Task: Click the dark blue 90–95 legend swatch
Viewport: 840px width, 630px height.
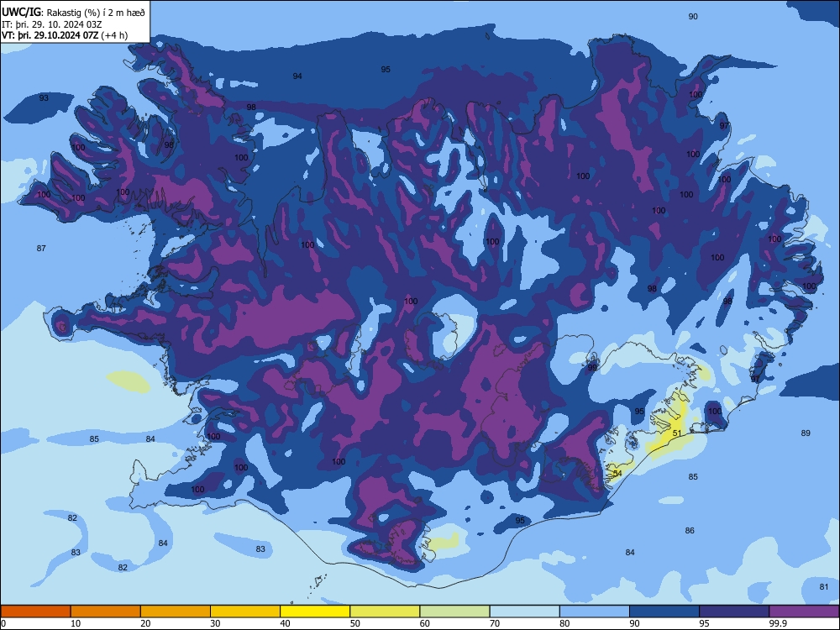Action: pos(664,612)
